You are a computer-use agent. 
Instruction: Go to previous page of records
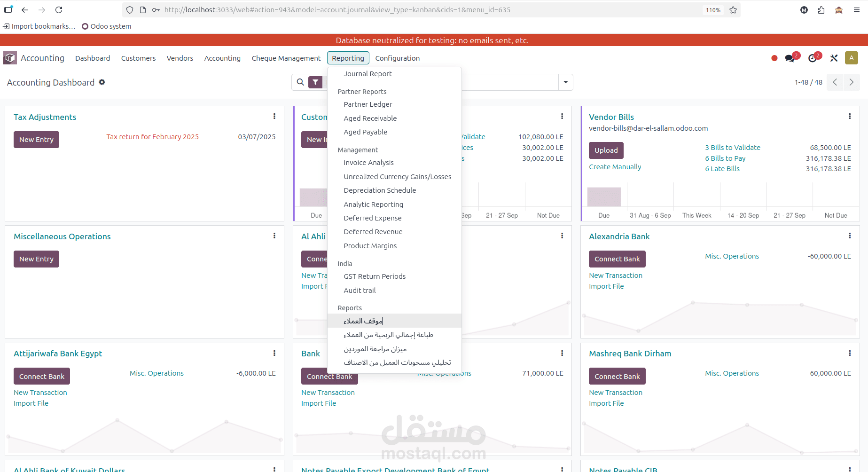pyautogui.click(x=835, y=82)
